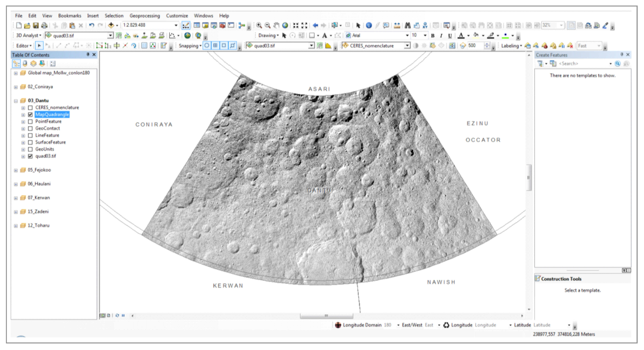Toggle End Snapping button
Image resolution: width=644 pixels, height=350 pixels.
click(215, 46)
